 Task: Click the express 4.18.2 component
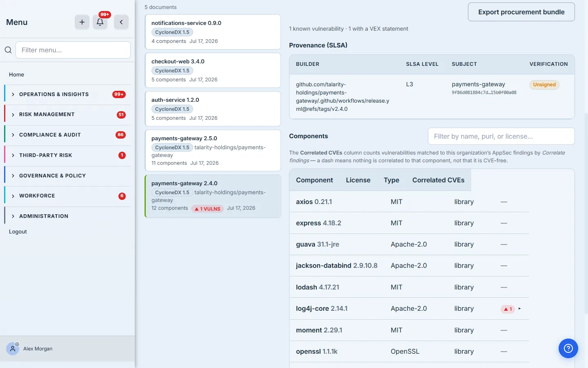coord(318,223)
